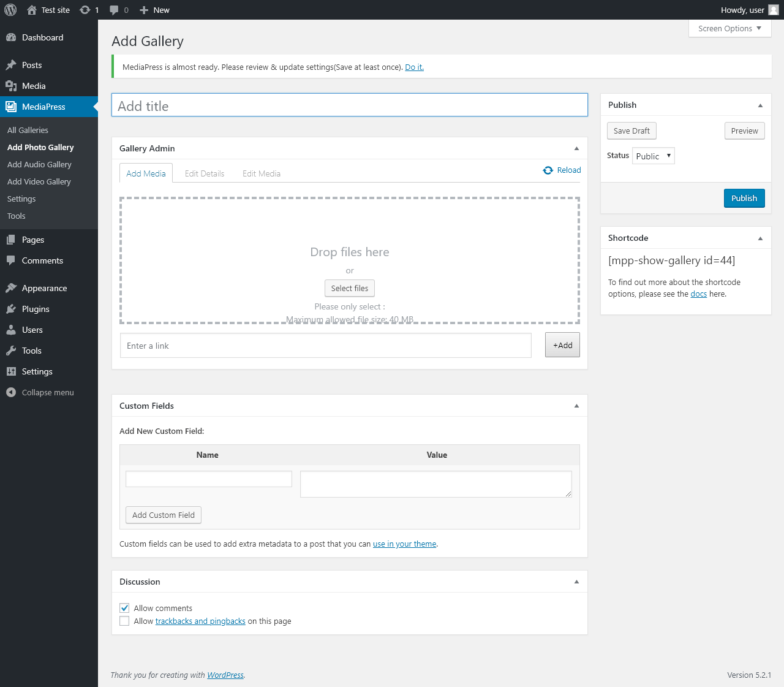Click the Select files button
The height and width of the screenshot is (687, 784).
point(350,288)
